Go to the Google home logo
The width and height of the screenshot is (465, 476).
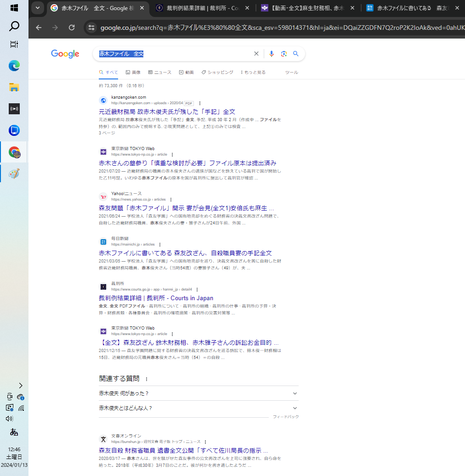click(65, 54)
